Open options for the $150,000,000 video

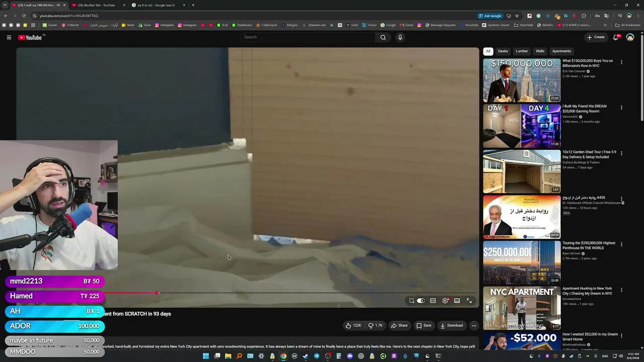click(621, 62)
